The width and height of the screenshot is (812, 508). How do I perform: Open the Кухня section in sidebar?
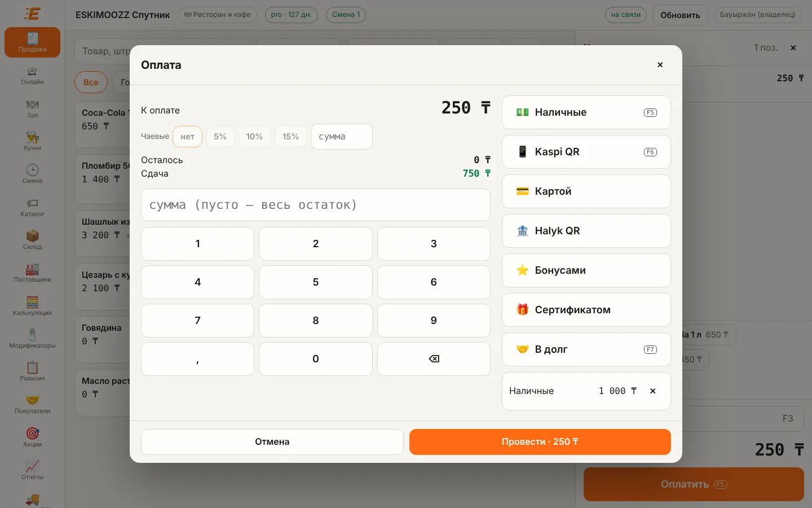32,141
